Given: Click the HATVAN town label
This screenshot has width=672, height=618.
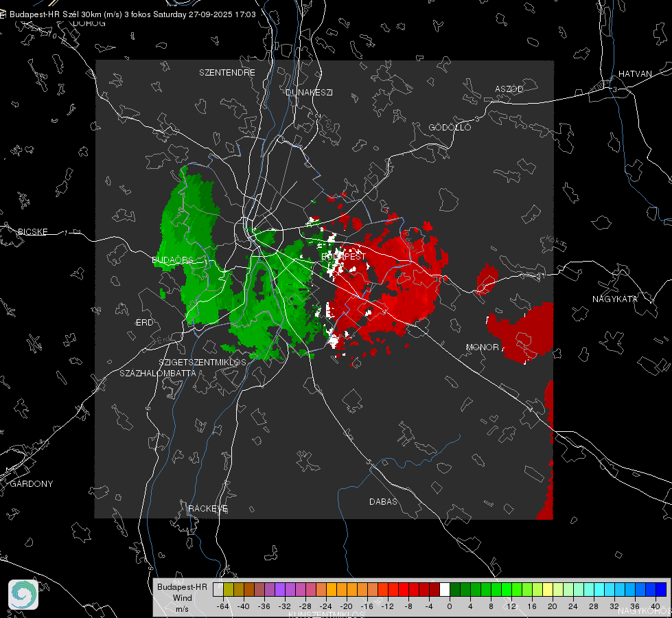Looking at the screenshot, I should pyautogui.click(x=635, y=73).
